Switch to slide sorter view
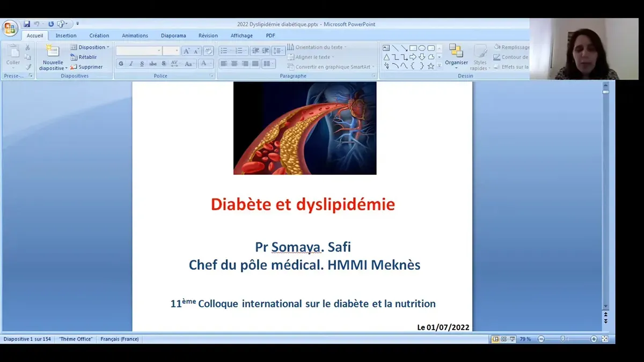Screen dimensions: 644x362 point(504,339)
